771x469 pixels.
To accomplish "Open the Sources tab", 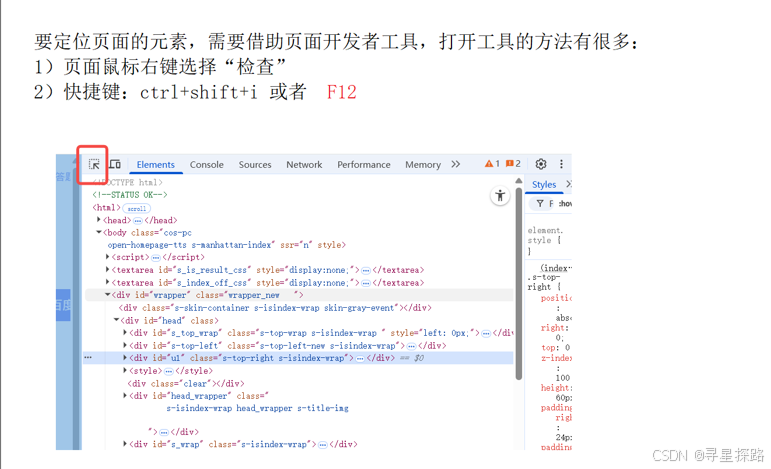I will (x=255, y=165).
